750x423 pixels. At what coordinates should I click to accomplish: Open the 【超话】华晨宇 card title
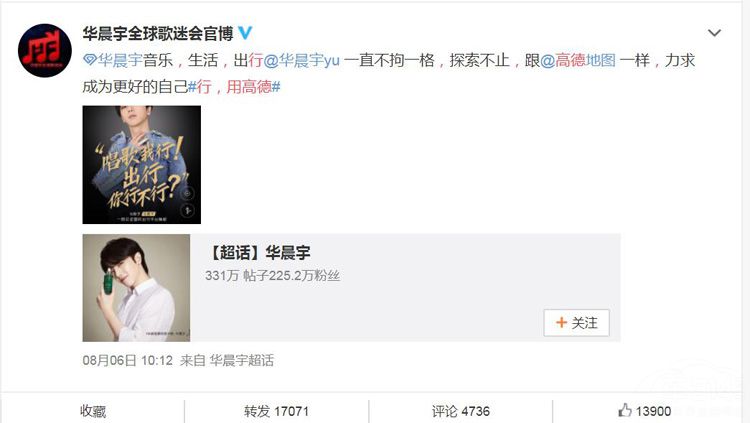pos(259,253)
